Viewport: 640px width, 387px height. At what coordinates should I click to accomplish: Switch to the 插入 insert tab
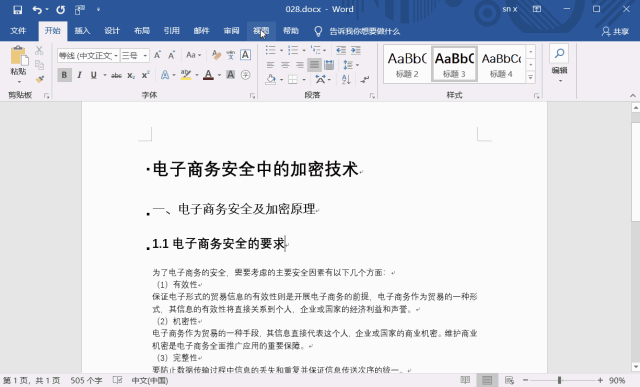82,31
